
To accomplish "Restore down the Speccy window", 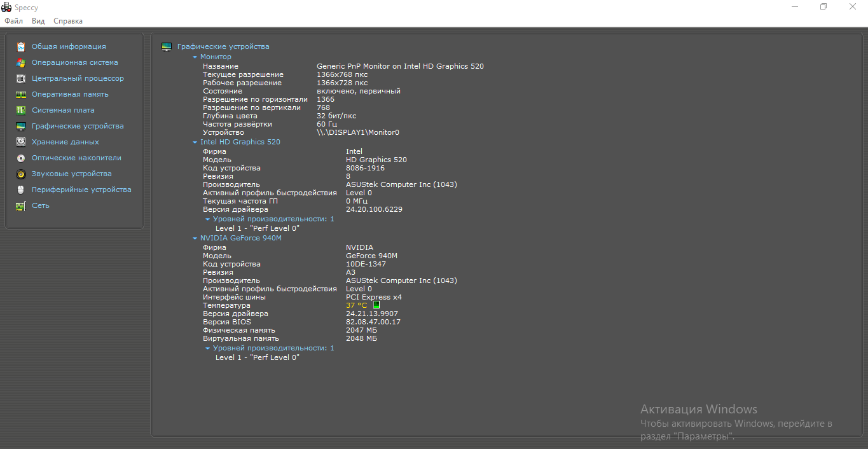I will 823,7.
